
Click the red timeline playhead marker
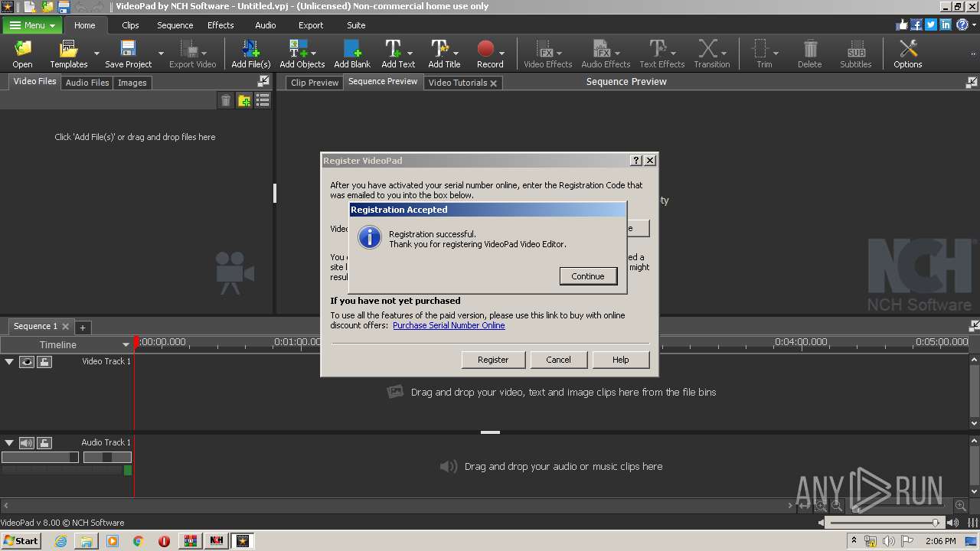[137, 342]
